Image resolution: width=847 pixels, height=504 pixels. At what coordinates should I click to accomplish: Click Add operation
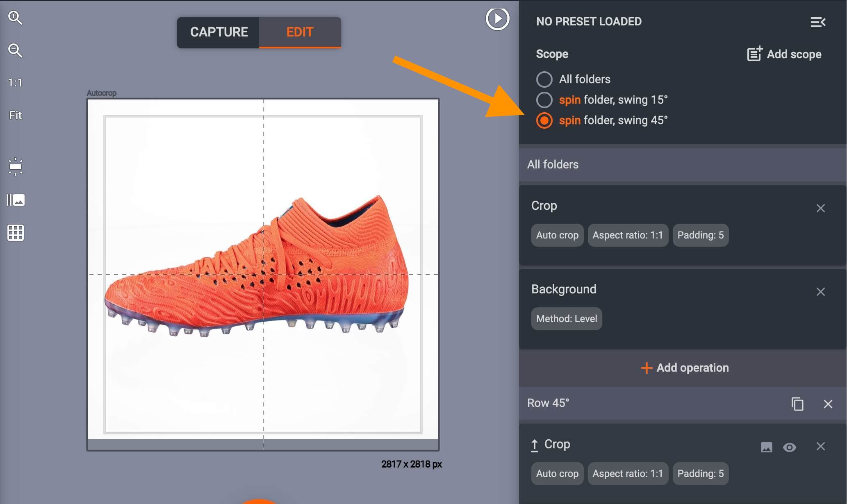684,368
